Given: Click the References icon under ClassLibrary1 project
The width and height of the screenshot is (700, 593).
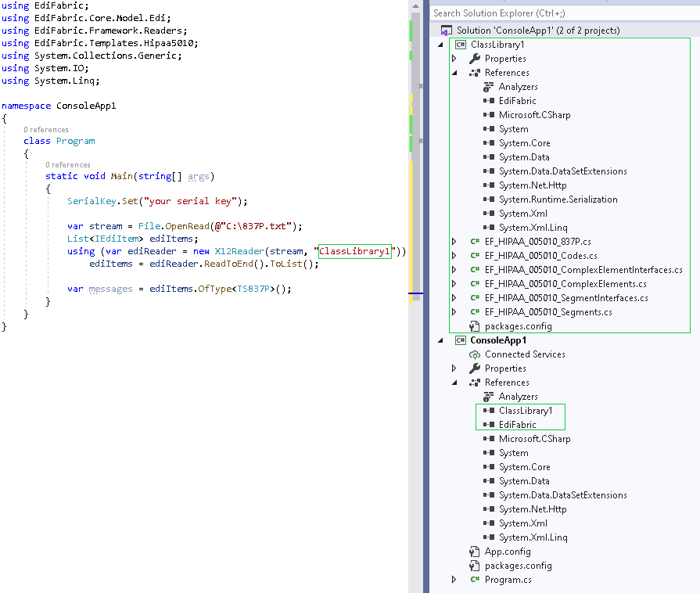Looking at the screenshot, I should tap(475, 72).
